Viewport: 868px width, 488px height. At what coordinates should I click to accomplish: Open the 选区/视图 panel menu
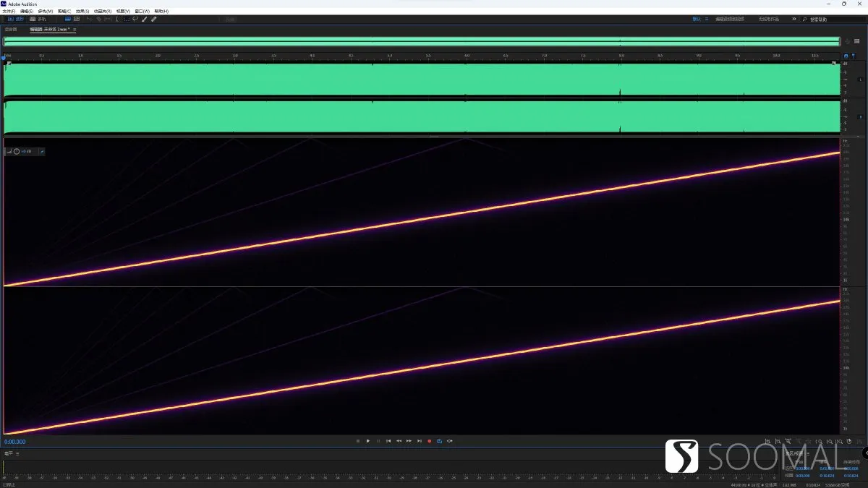pyautogui.click(x=808, y=453)
